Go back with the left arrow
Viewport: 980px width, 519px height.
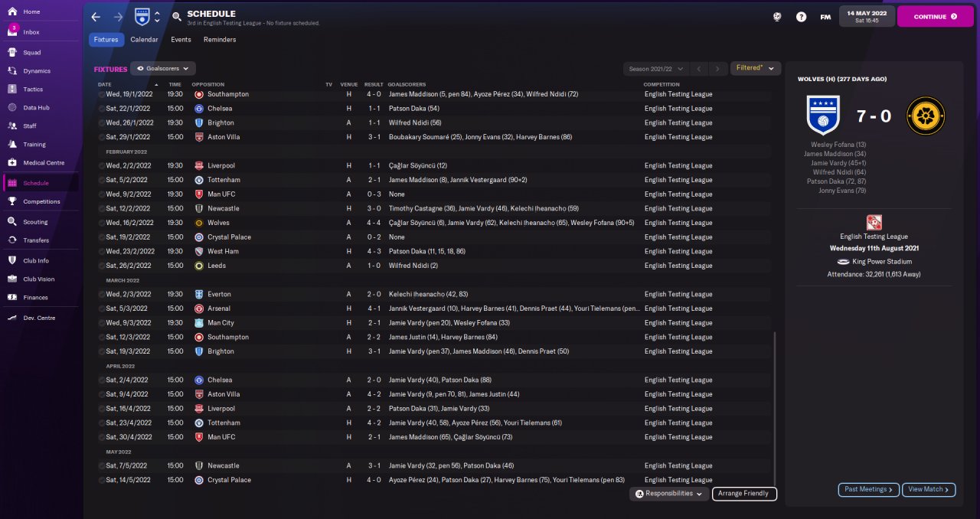click(96, 17)
